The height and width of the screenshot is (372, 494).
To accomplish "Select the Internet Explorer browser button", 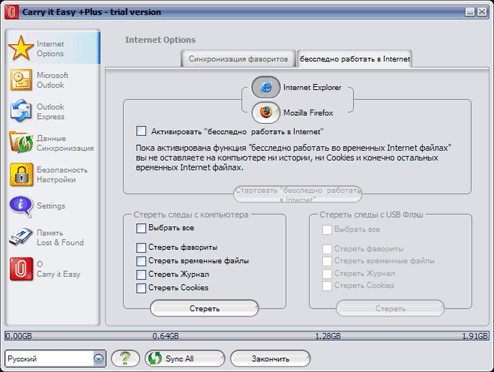I will [x=266, y=87].
